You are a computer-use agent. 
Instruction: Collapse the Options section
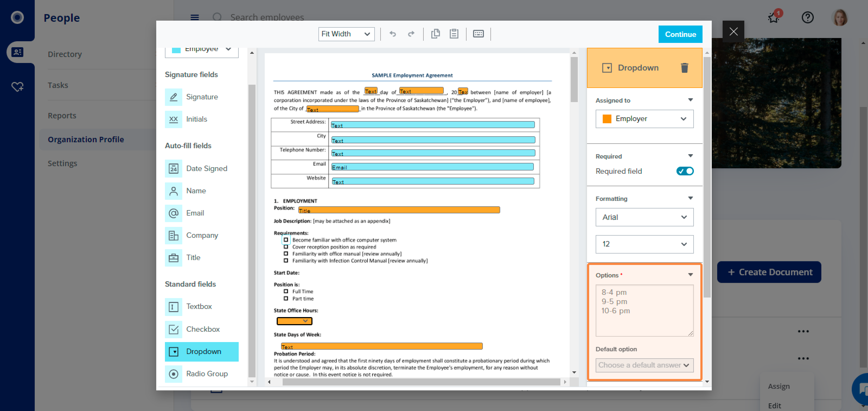click(x=690, y=275)
